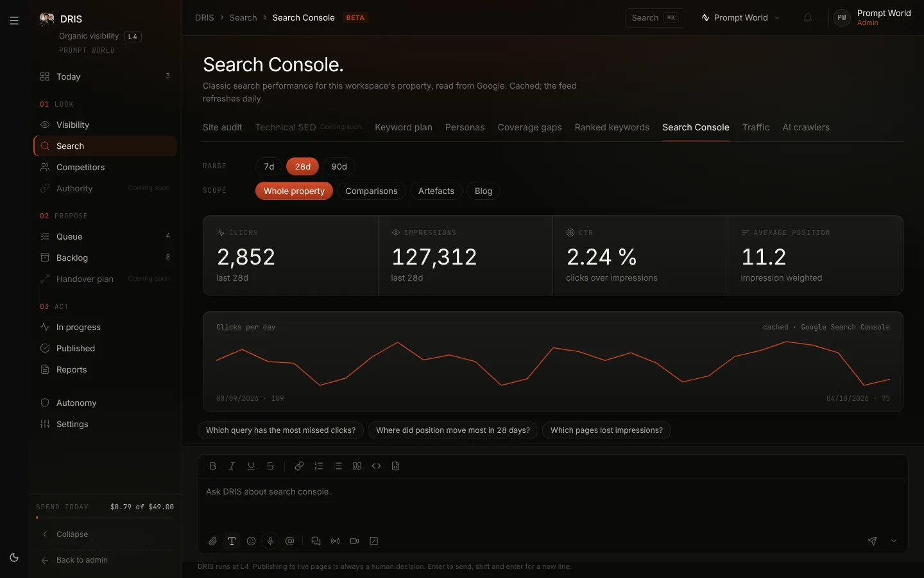Screen dimensions: 924x578
Task: Open Reports in sidebar
Action: [x=105, y=370]
